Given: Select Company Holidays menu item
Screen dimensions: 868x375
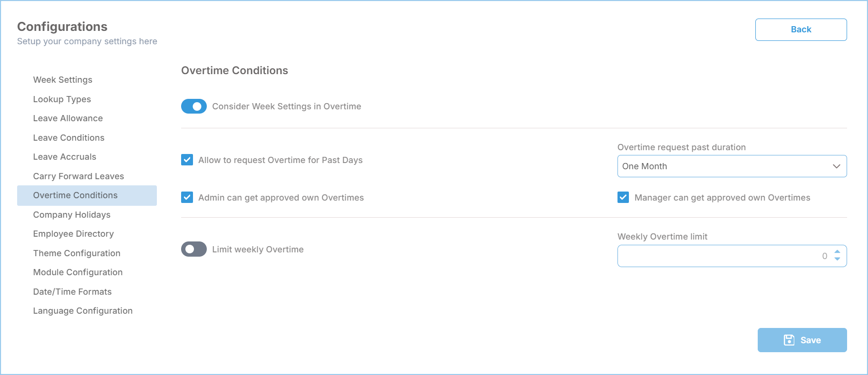Looking at the screenshot, I should [72, 215].
